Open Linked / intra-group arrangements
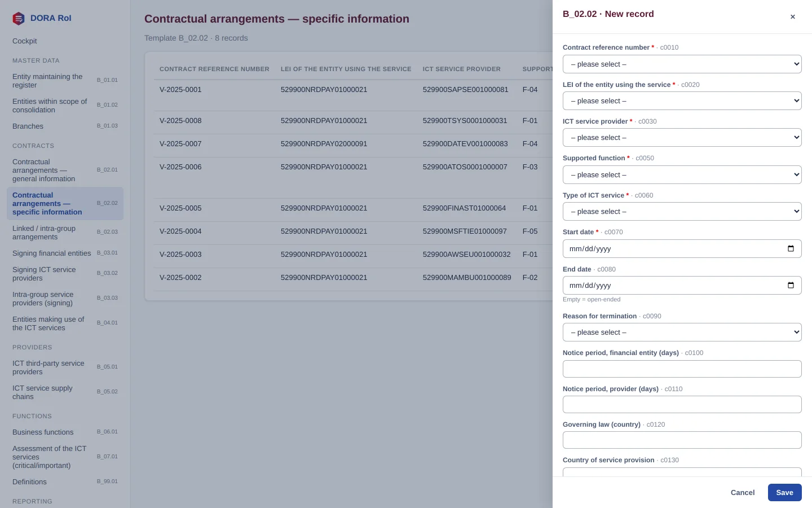The image size is (812, 508). [x=65, y=233]
